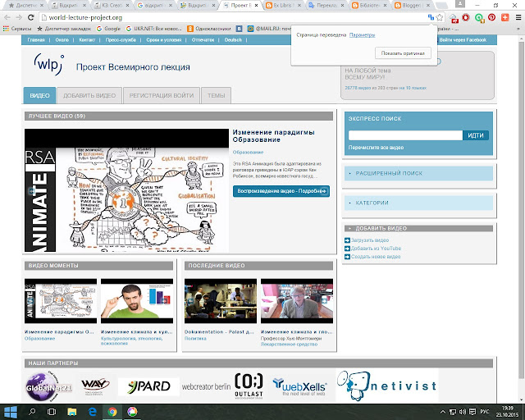Go back with the browser back arrow

point(7,17)
